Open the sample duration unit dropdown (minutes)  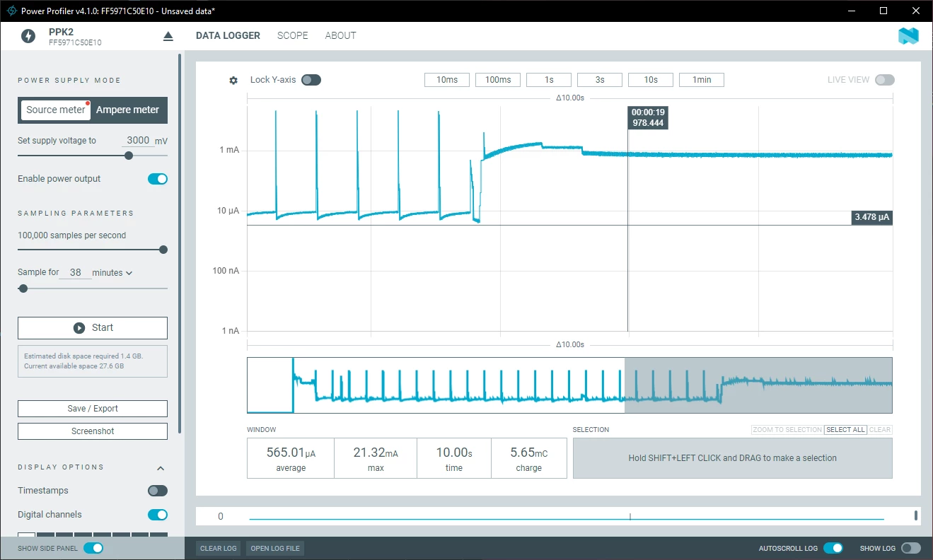pos(112,273)
